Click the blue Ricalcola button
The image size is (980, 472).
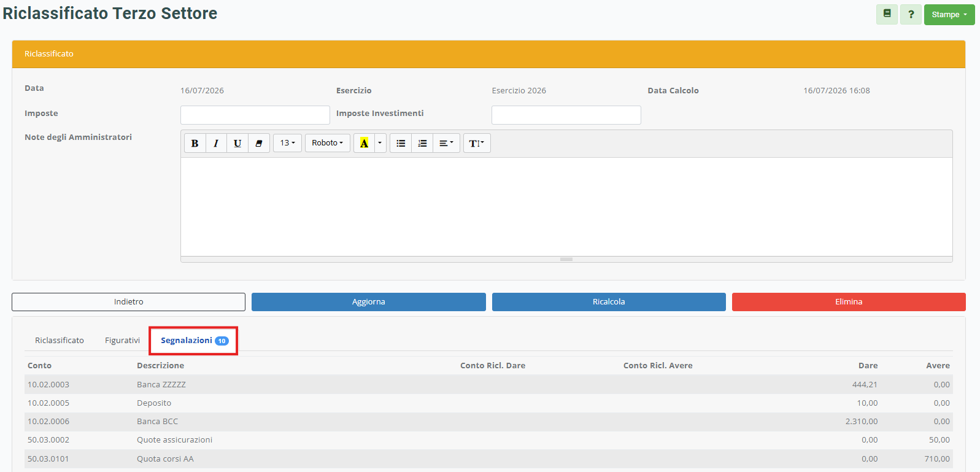click(x=609, y=302)
